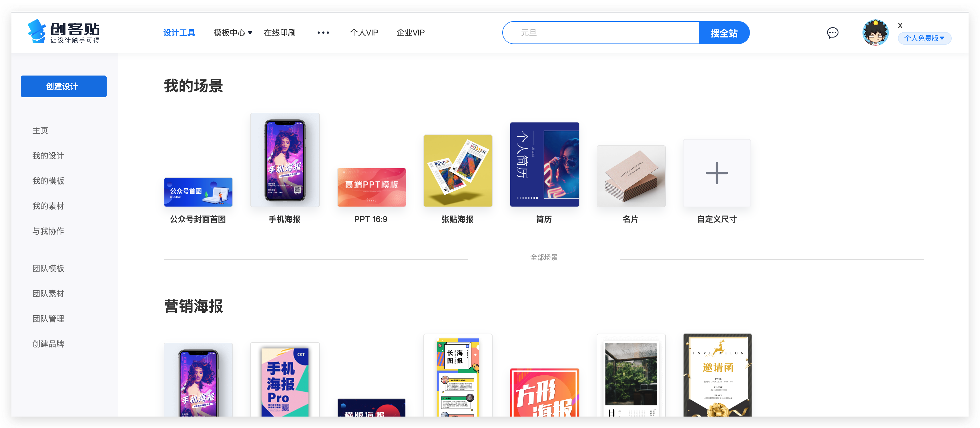Select the 公众号封面首图 scene
The height and width of the screenshot is (428, 980).
point(198,192)
